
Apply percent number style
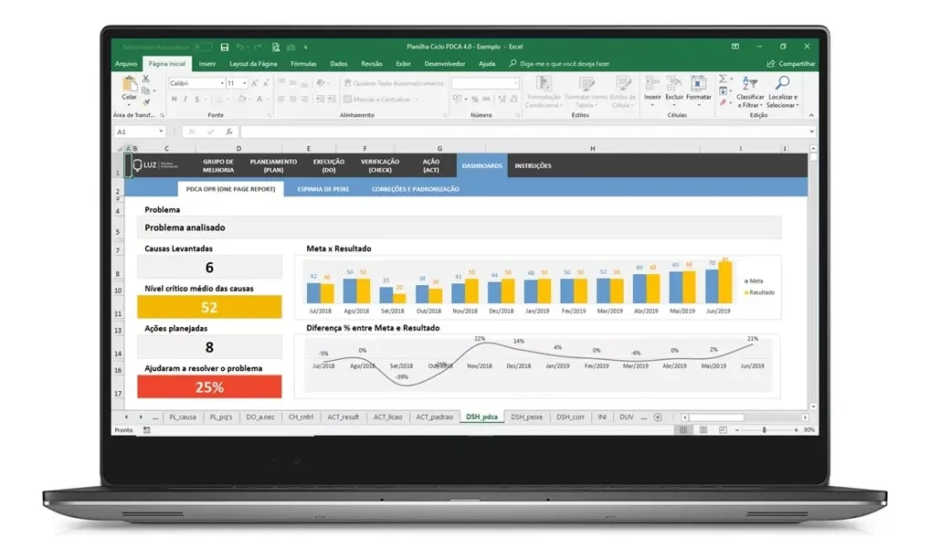tap(474, 99)
